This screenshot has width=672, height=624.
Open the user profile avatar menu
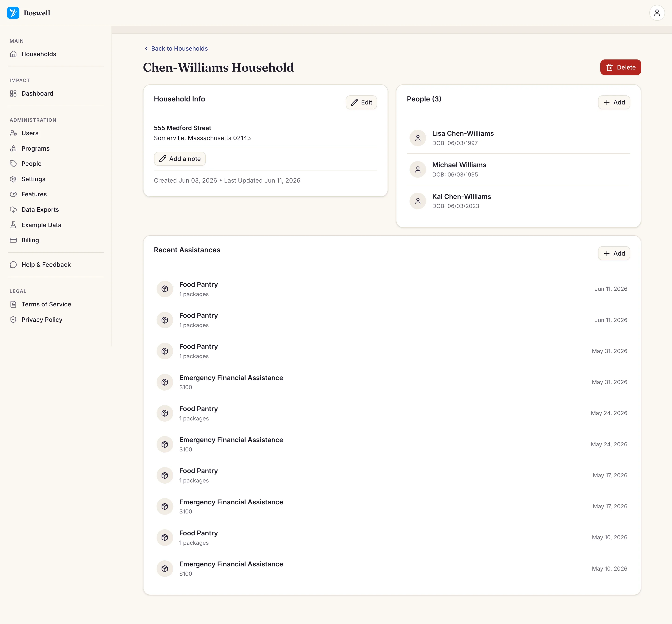657,13
